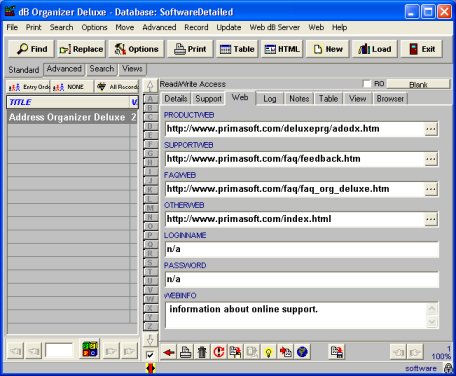The width and height of the screenshot is (456, 376).
Task: Select the Views toolbar tab
Action: click(x=132, y=69)
